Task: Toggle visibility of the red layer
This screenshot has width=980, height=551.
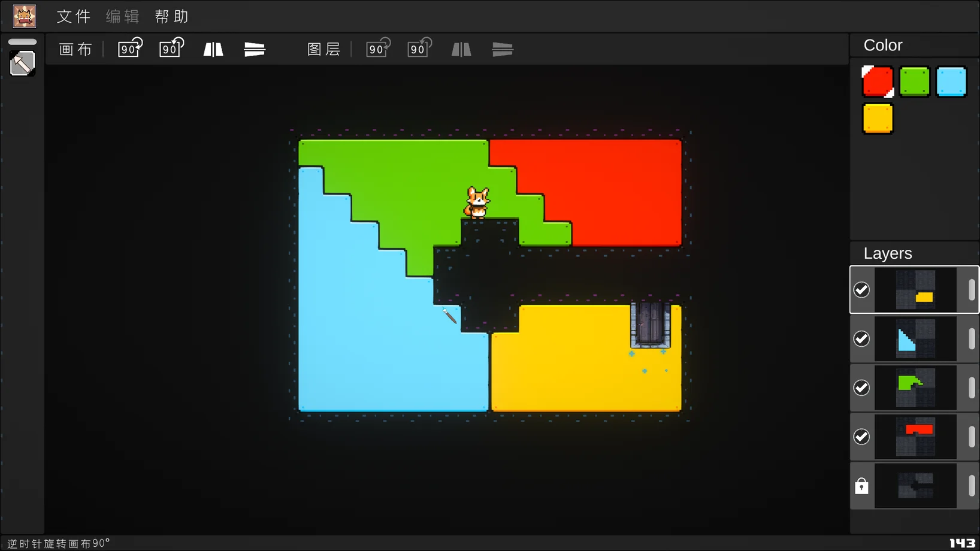Action: (x=861, y=437)
